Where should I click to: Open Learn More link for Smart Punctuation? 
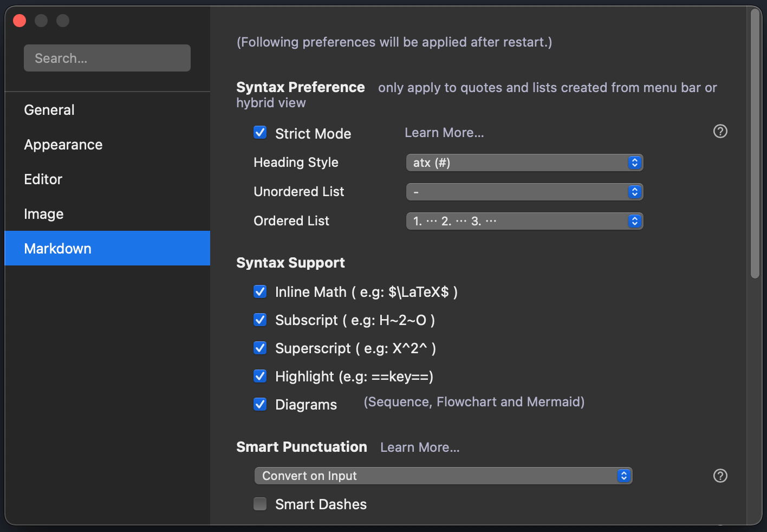pos(420,447)
